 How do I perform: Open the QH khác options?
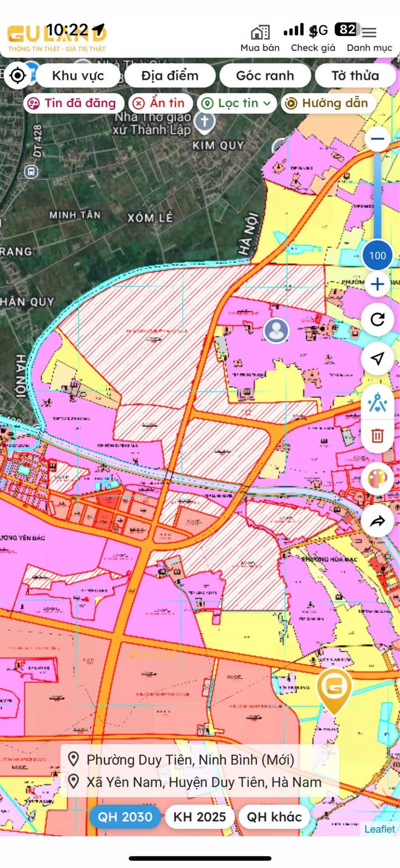(274, 816)
